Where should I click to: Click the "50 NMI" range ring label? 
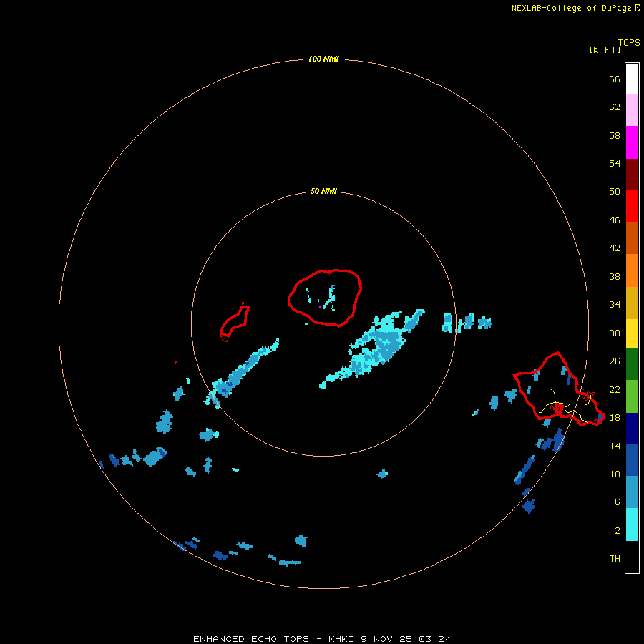point(323,191)
